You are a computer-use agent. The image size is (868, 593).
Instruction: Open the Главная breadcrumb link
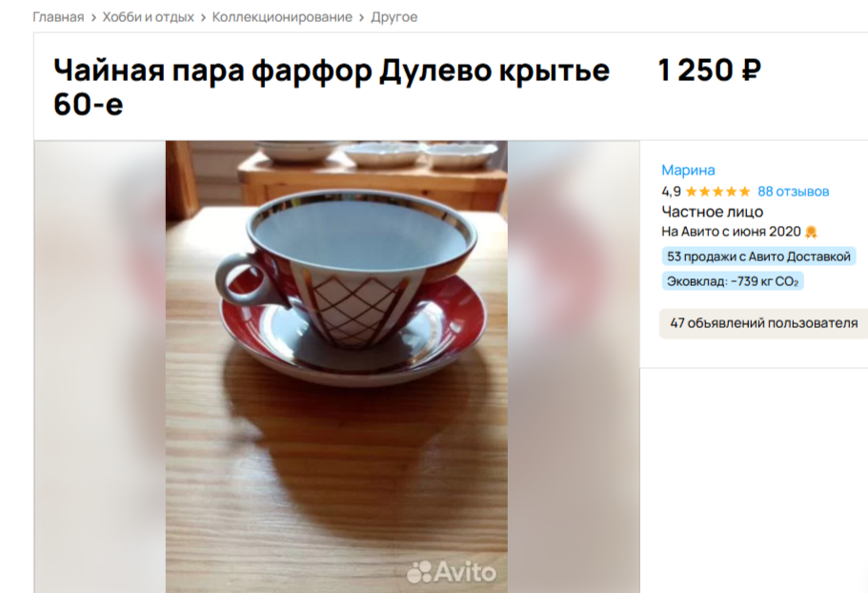tap(58, 17)
